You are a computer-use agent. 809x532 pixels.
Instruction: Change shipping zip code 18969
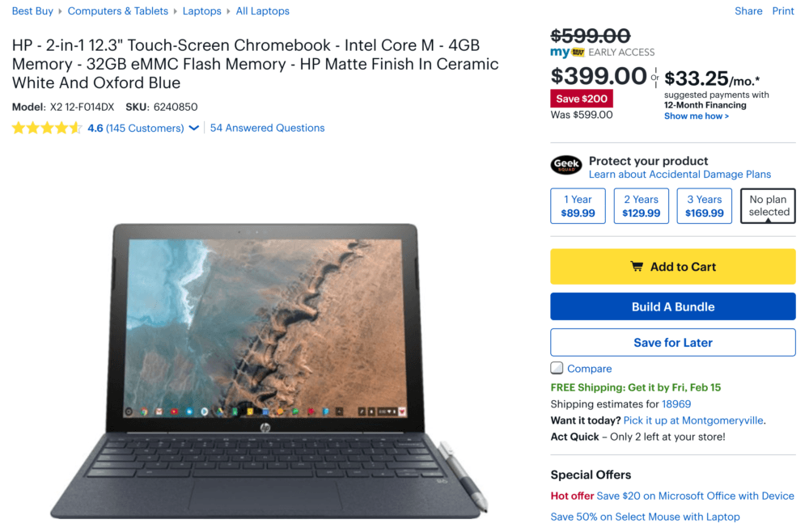[x=676, y=404]
